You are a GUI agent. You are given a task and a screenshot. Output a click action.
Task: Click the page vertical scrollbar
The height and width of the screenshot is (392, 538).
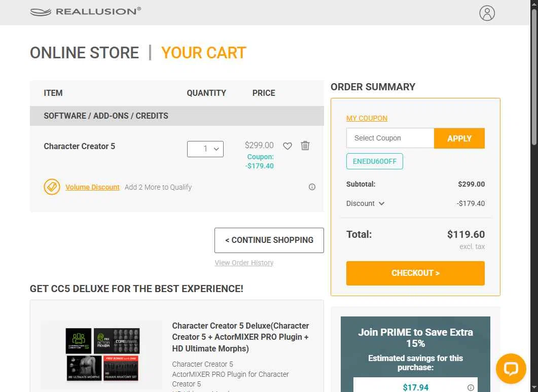coord(534,77)
